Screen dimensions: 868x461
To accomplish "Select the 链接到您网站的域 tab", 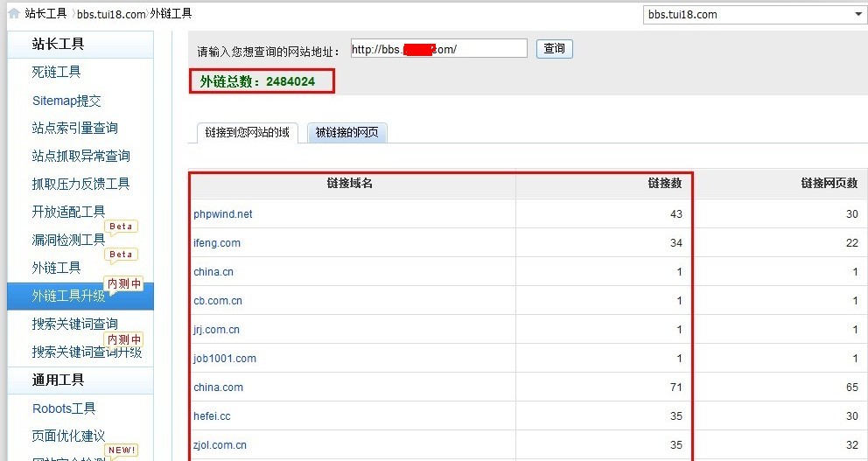I will pyautogui.click(x=246, y=133).
